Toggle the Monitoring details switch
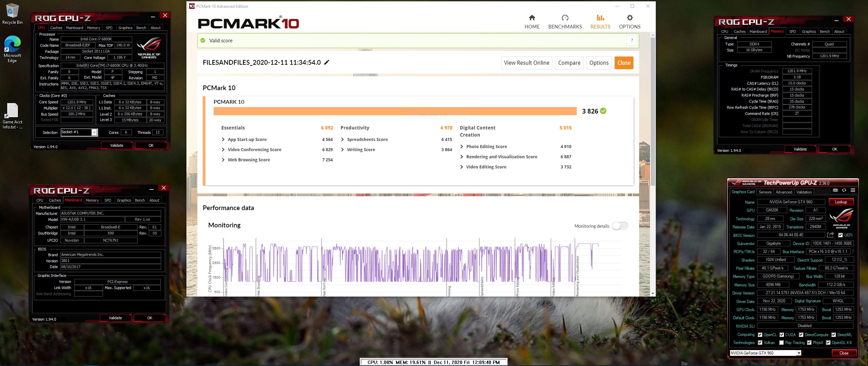868x366 pixels. point(620,226)
